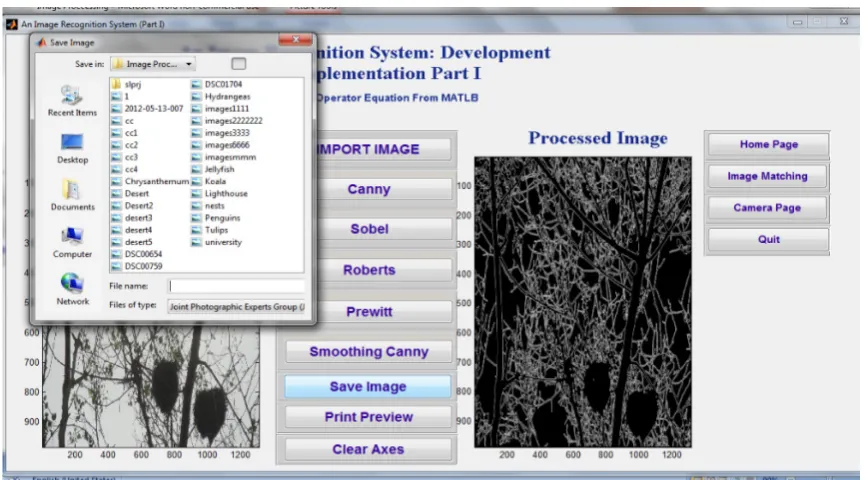Select the 2012-05-13-007 image file

pos(147,109)
